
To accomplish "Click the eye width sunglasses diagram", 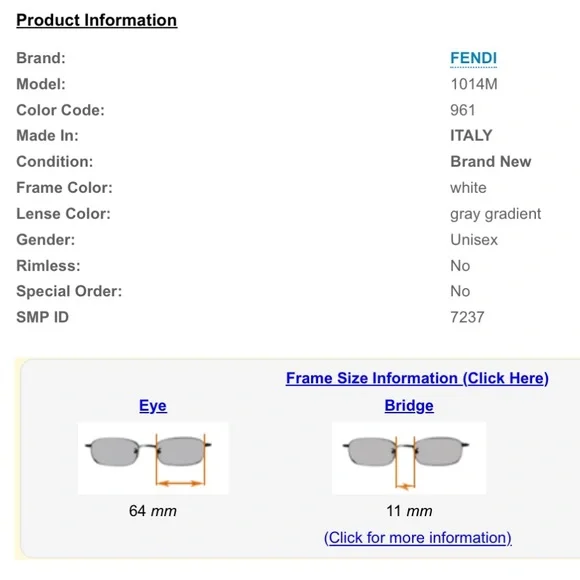I will pos(153,458).
